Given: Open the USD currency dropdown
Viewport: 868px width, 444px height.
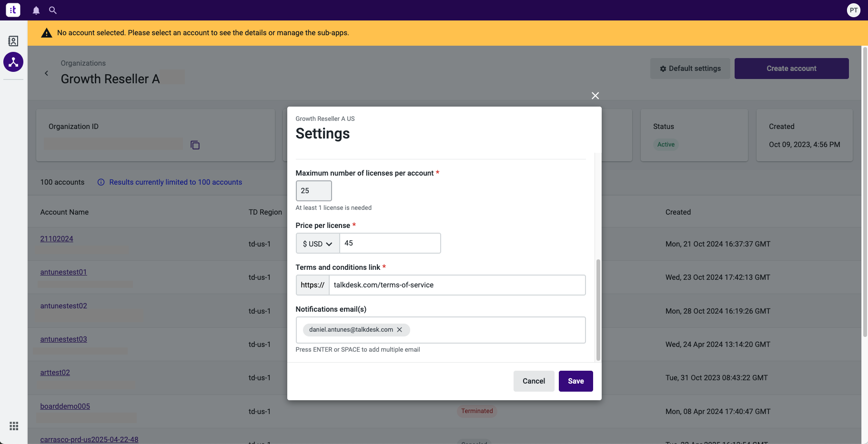Looking at the screenshot, I should point(317,243).
